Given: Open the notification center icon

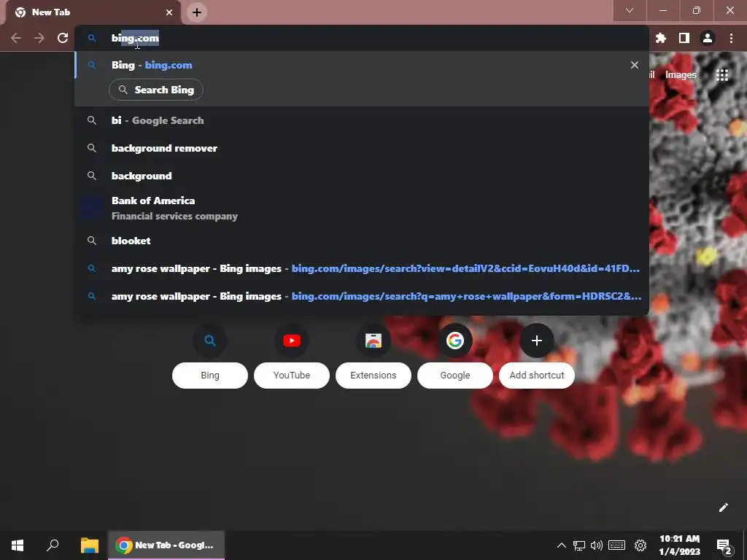Looking at the screenshot, I should (x=724, y=546).
